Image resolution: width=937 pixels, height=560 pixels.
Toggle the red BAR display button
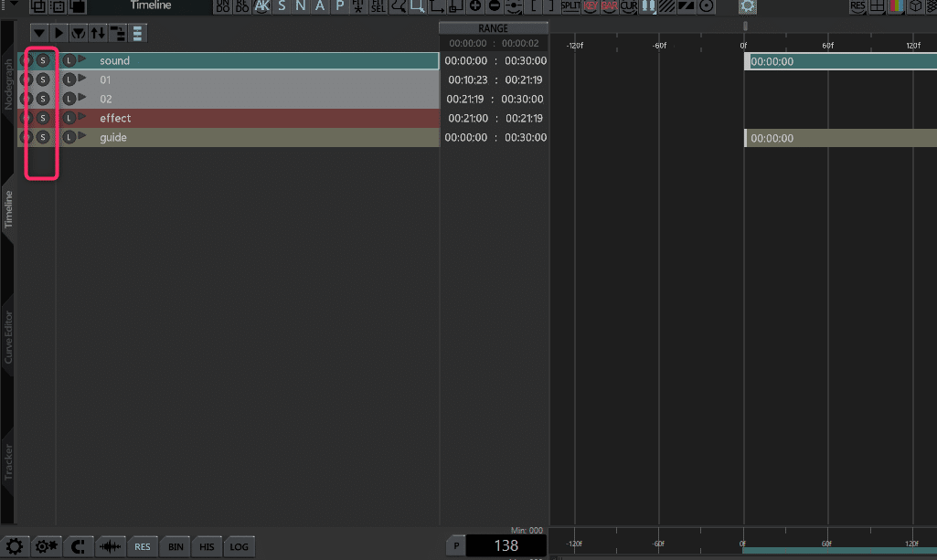click(609, 6)
